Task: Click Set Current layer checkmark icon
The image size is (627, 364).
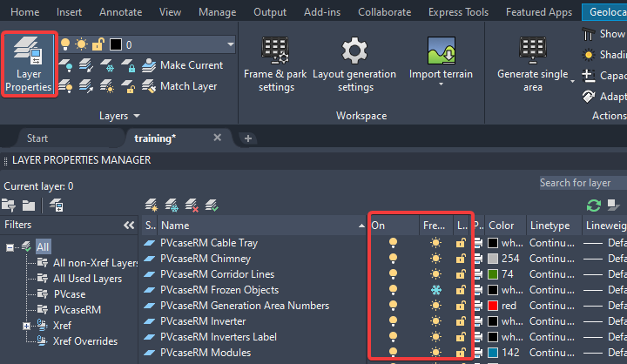Action: pos(212,206)
